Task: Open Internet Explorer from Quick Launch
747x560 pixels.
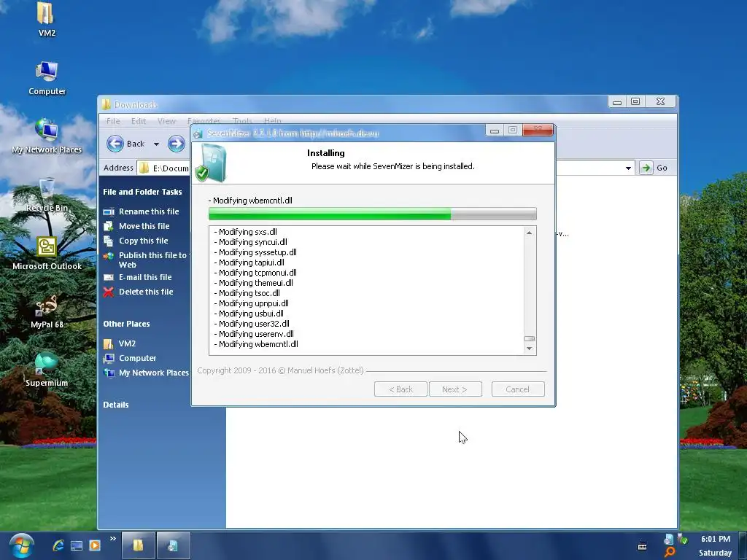Action: pos(58,545)
